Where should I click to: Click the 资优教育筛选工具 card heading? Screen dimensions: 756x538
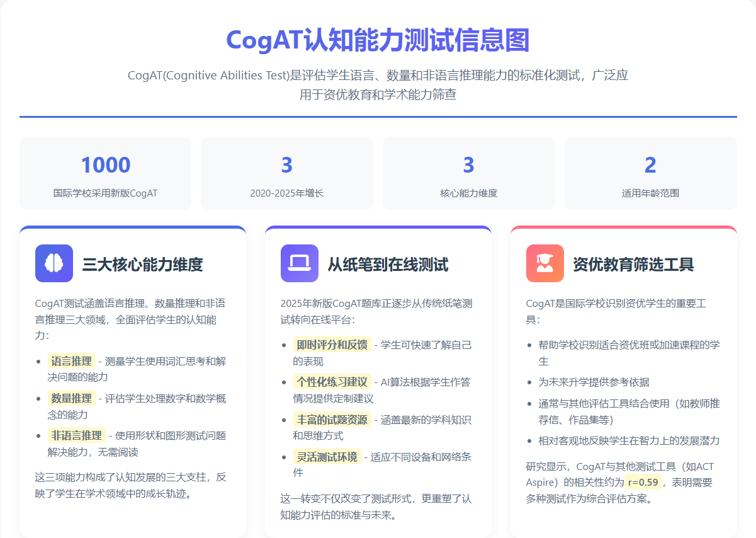point(633,264)
